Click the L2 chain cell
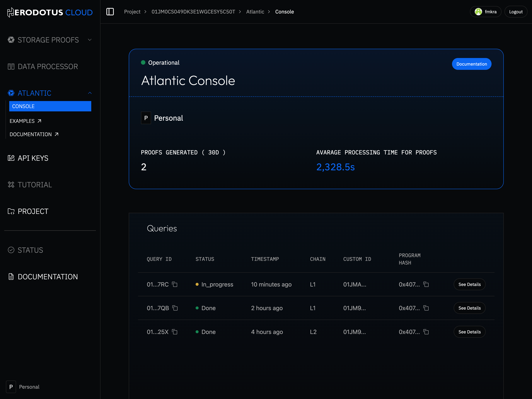 [x=313, y=332]
